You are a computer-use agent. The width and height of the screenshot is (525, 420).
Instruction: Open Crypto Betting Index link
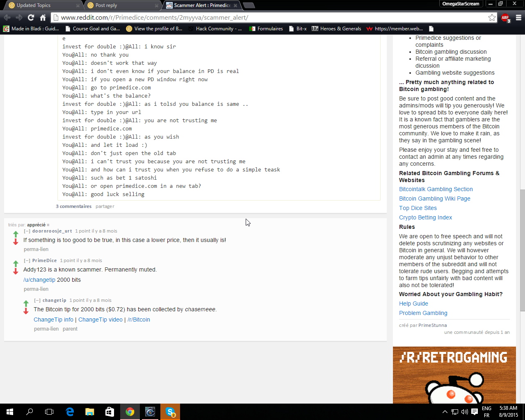tap(426, 217)
